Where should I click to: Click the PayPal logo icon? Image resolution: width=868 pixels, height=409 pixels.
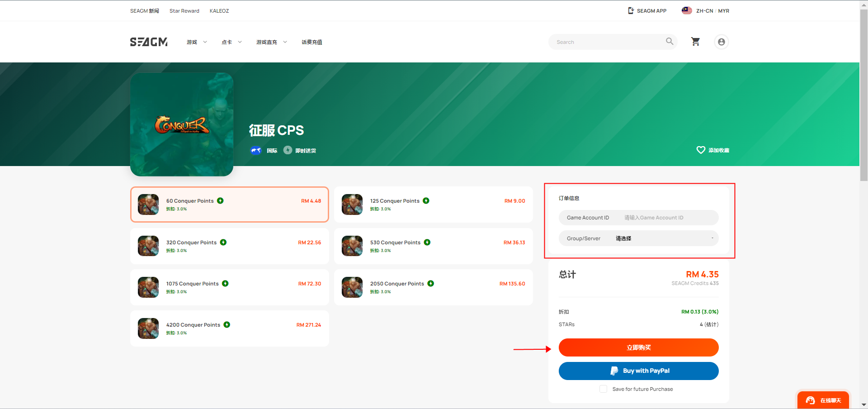pos(614,371)
